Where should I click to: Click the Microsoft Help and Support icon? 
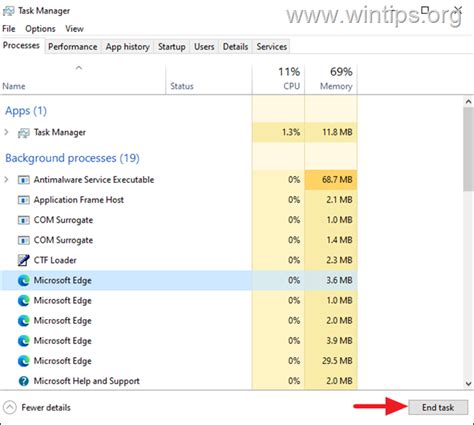tap(23, 381)
